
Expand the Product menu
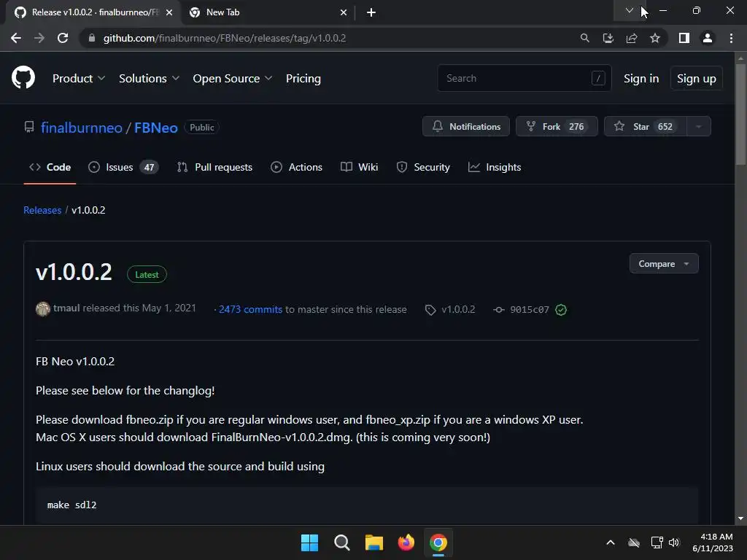pyautogui.click(x=79, y=78)
